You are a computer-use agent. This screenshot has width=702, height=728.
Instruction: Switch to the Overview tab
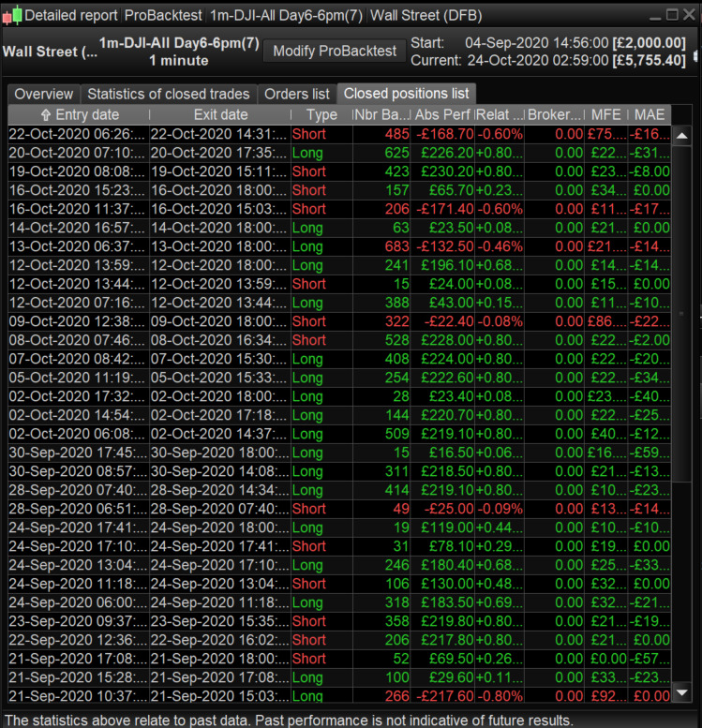(44, 94)
